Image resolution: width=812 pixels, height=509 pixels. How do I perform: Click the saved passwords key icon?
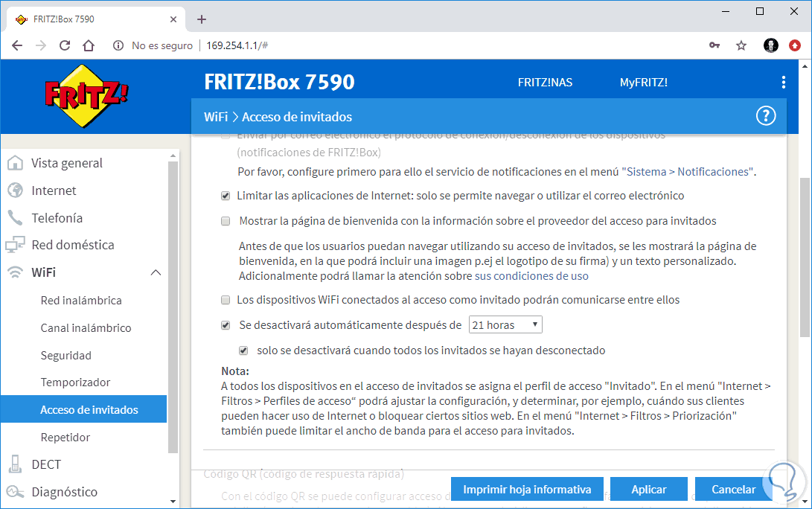coord(715,45)
